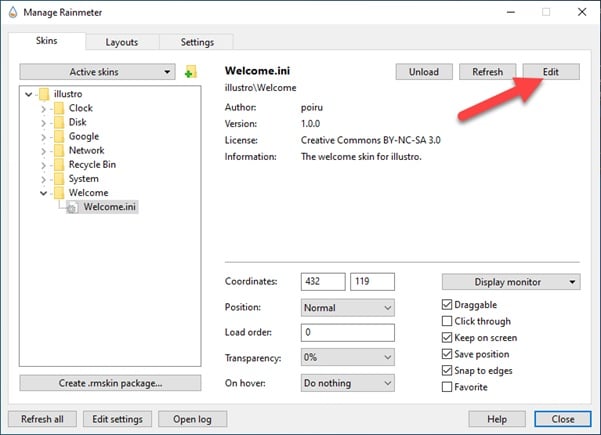Click the version value 1.0.0
Viewport: 601px width, 435px height.
pyautogui.click(x=310, y=124)
